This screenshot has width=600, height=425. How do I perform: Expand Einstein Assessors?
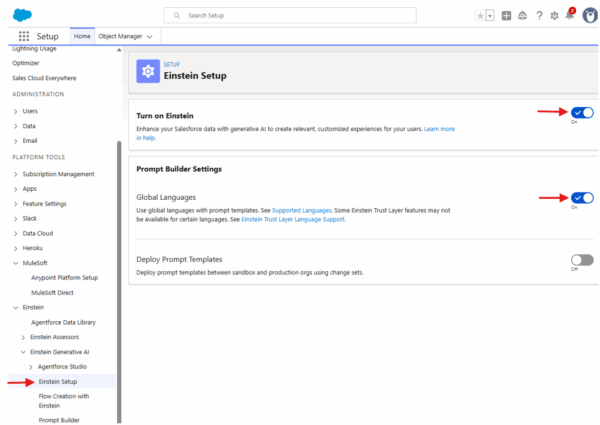23,337
